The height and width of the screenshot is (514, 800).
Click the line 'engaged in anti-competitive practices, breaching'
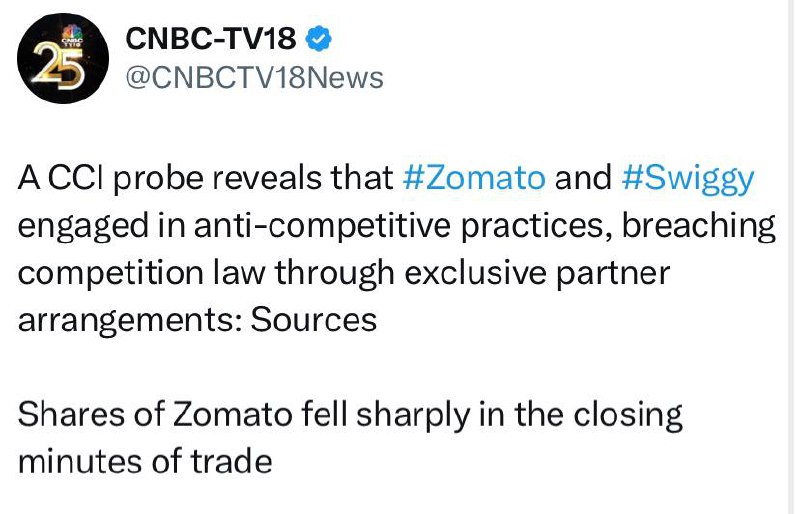(397, 227)
